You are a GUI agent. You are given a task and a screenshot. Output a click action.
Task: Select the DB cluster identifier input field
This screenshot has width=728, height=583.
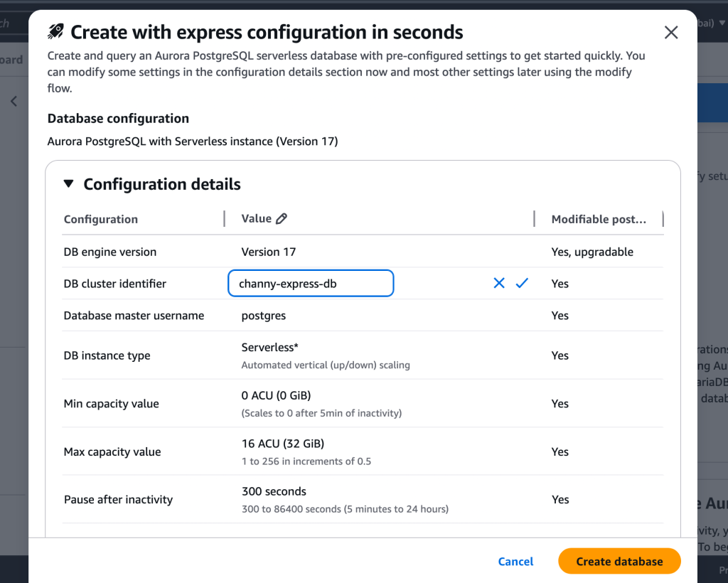tap(311, 283)
